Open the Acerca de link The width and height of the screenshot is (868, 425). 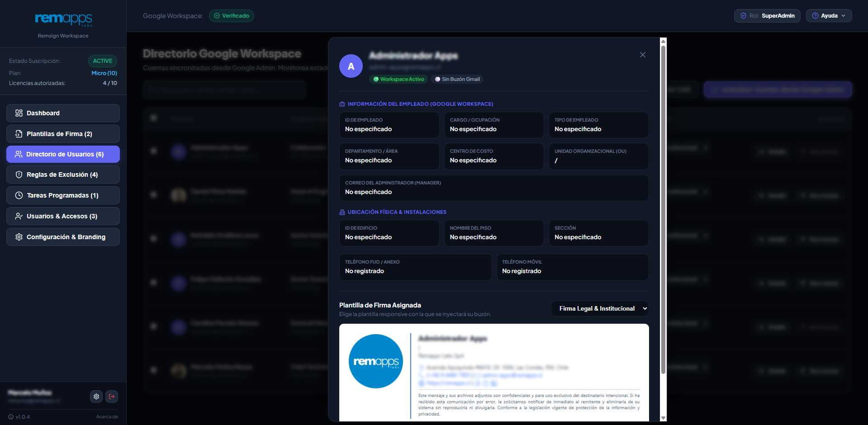[107, 417]
